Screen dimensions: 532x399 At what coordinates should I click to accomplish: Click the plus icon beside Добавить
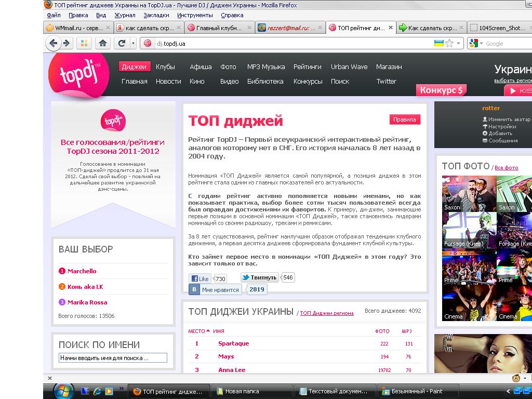[485, 134]
